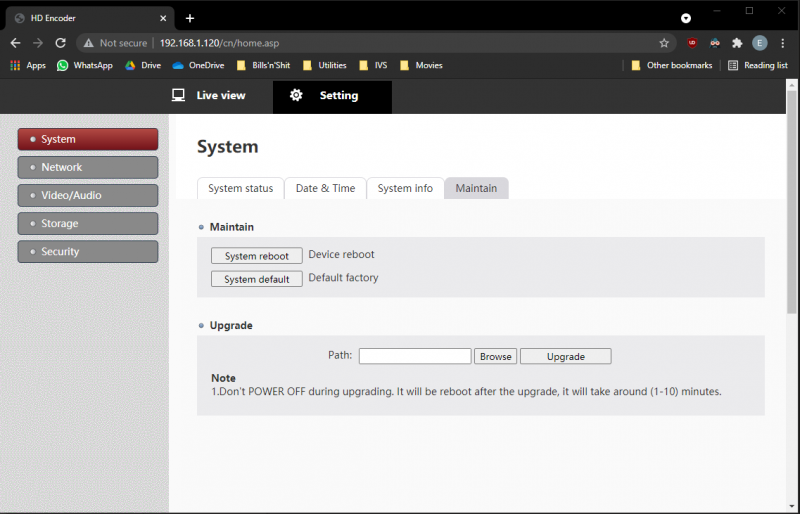Open the uBlock Origin extension icon
800x514 pixels.
(692, 43)
